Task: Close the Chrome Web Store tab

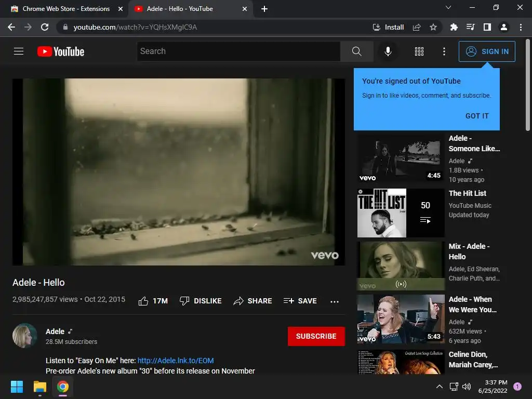Action: (x=121, y=9)
